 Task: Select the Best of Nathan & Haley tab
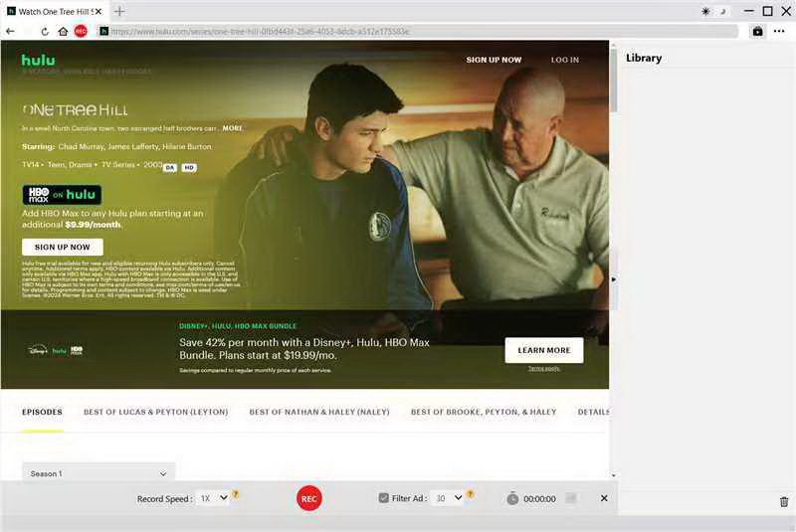point(318,412)
